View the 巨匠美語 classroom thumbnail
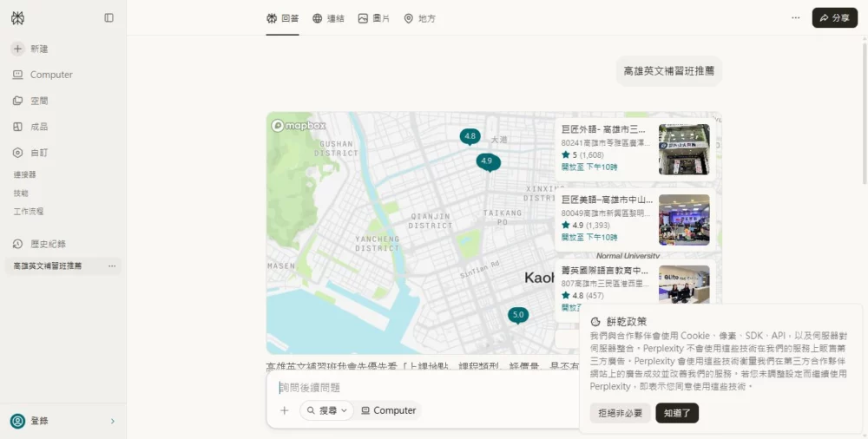Image resolution: width=868 pixels, height=439 pixels. 684,219
